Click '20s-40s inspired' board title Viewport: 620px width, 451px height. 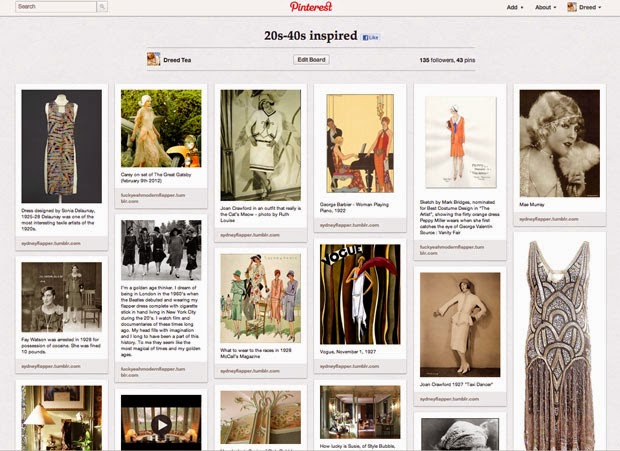(311, 36)
